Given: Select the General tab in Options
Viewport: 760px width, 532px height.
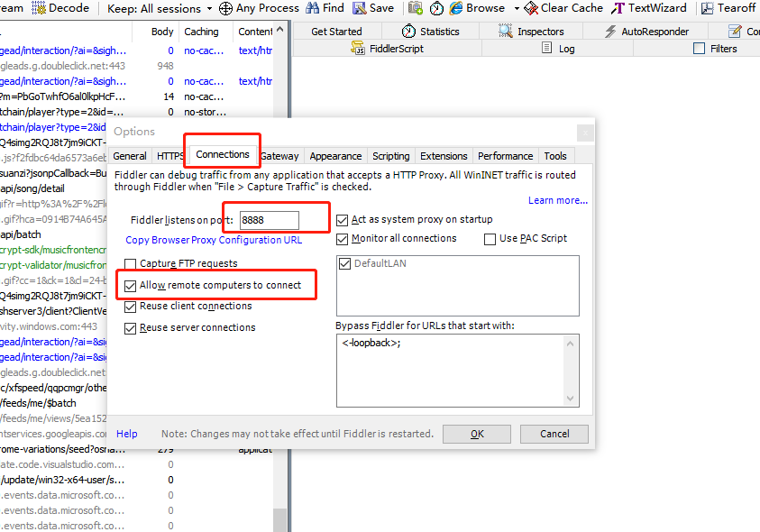Looking at the screenshot, I should coord(130,156).
